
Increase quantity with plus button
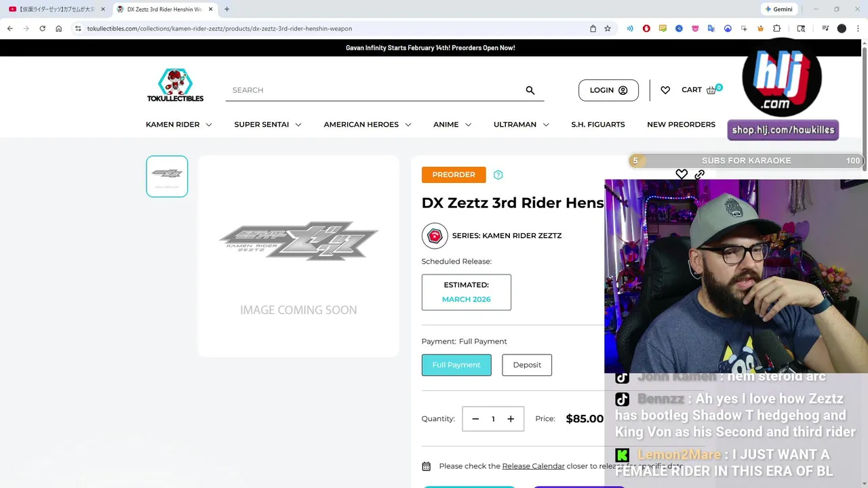[x=511, y=419]
